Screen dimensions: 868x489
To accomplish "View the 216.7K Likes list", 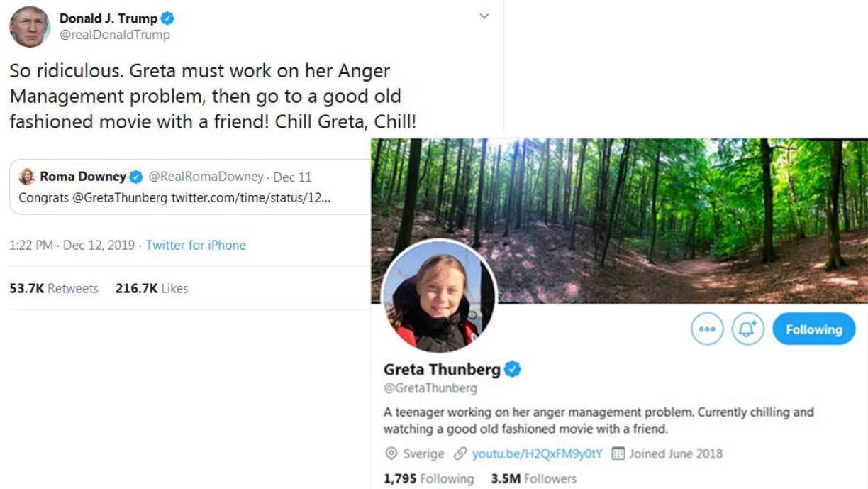I will pyautogui.click(x=152, y=288).
